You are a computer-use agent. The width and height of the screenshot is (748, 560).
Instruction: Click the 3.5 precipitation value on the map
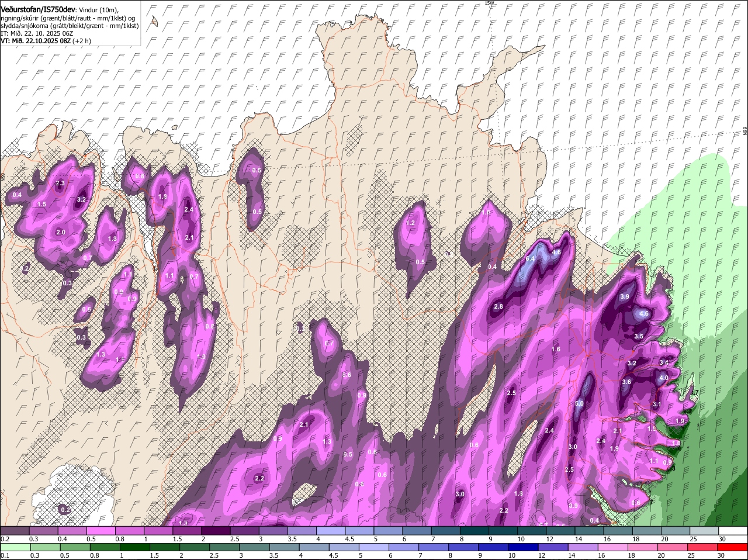click(x=639, y=337)
